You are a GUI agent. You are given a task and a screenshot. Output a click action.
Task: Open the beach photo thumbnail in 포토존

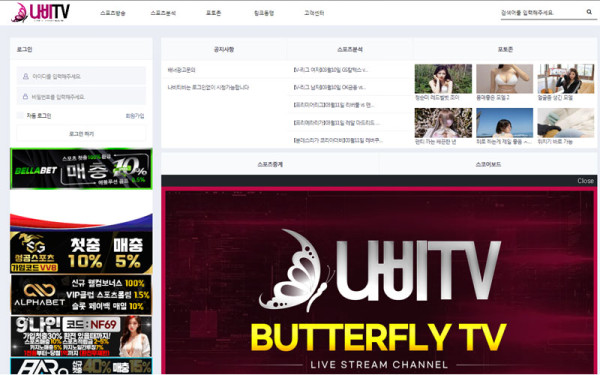click(x=504, y=122)
